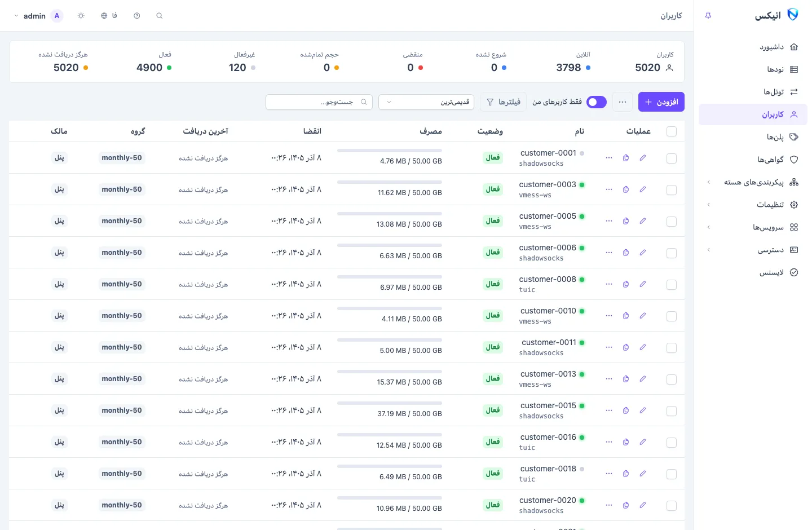The height and width of the screenshot is (530, 812).
Task: Open the search magnifier in top bar
Action: (160, 16)
